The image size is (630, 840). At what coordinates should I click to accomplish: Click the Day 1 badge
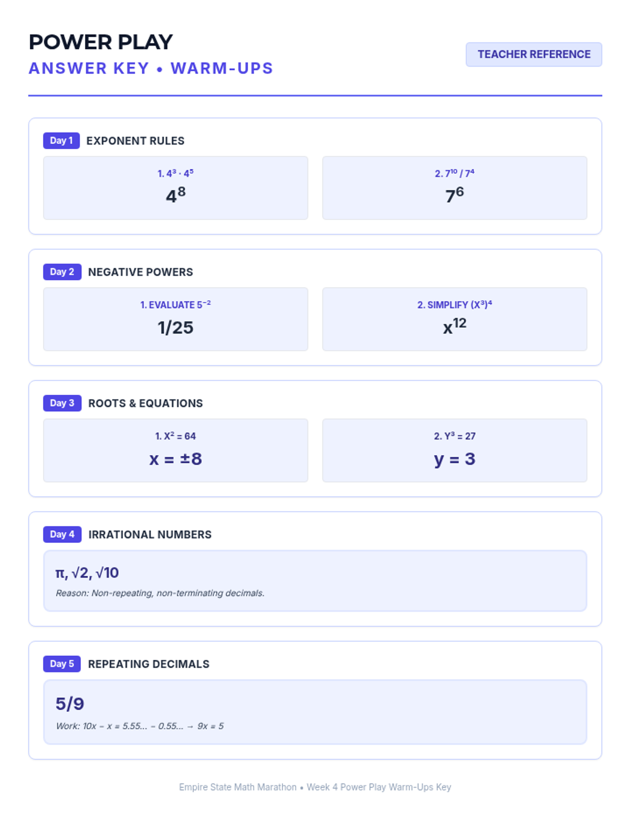tap(61, 141)
